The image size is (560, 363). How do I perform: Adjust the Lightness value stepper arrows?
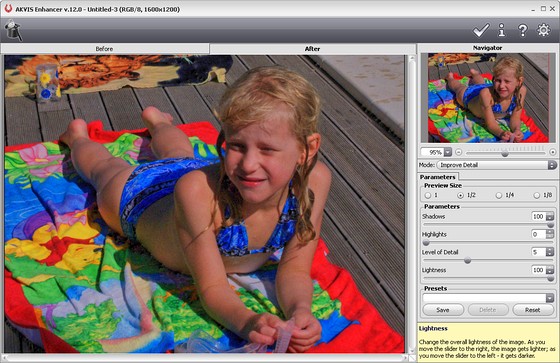pyautogui.click(x=550, y=270)
